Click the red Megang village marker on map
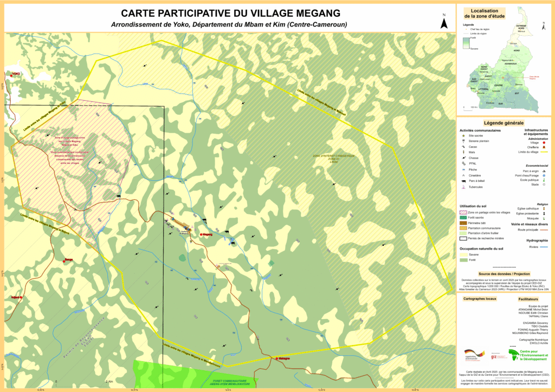Viewport: 555px width, 392px height. 201,234
